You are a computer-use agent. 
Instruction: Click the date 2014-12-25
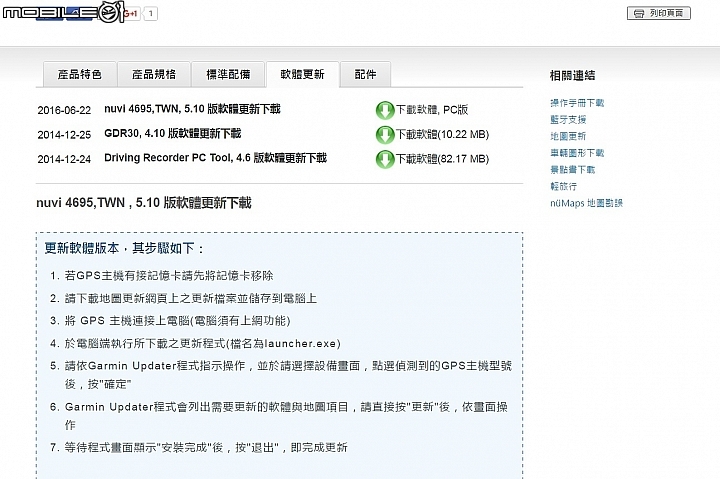coord(64,135)
